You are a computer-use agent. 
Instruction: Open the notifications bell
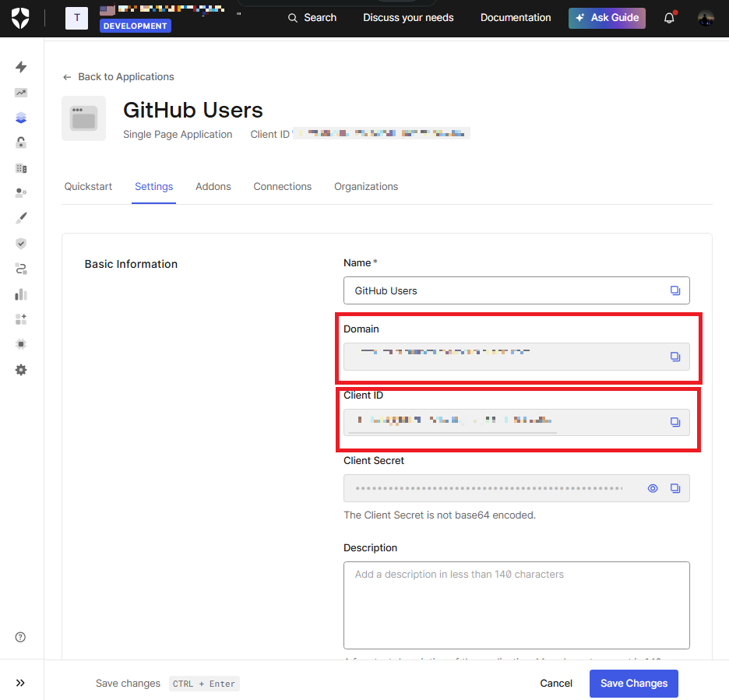669,18
